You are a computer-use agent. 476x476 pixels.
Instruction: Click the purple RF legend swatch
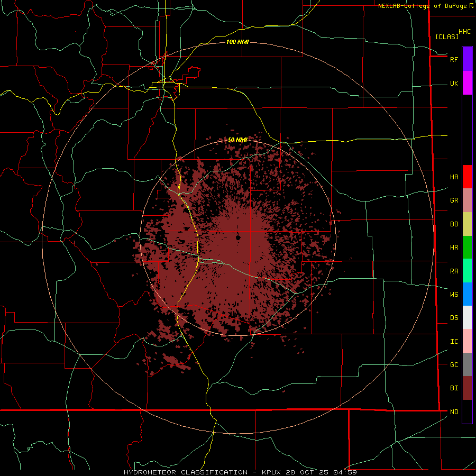pos(467,59)
